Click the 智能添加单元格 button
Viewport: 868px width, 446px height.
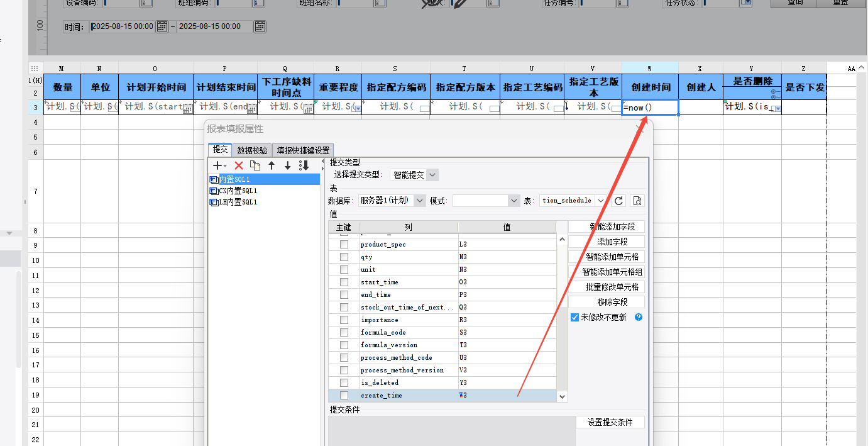(606, 257)
